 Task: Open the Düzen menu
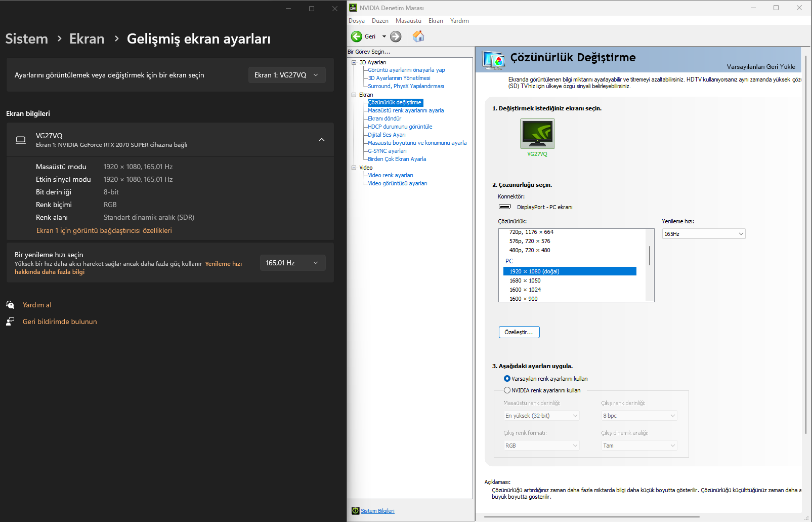click(x=380, y=21)
